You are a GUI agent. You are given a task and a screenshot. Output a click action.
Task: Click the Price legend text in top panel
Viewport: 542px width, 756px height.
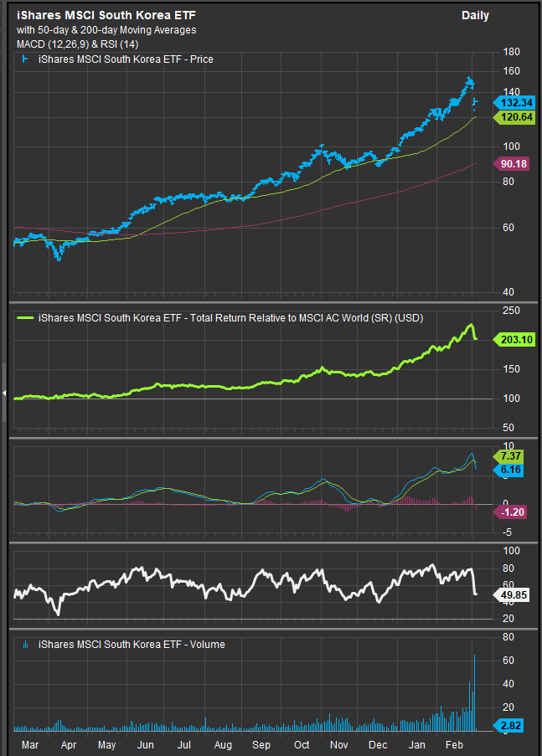pyautogui.click(x=119, y=59)
